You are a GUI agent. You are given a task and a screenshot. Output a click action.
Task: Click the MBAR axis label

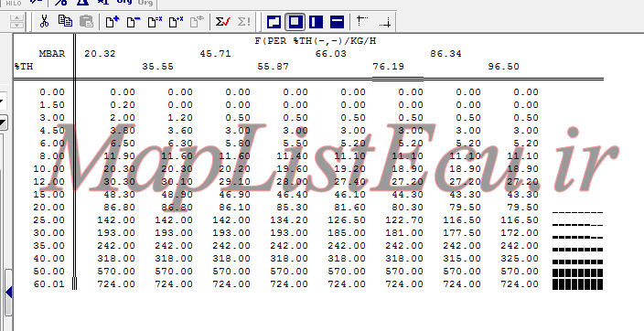tap(52, 54)
